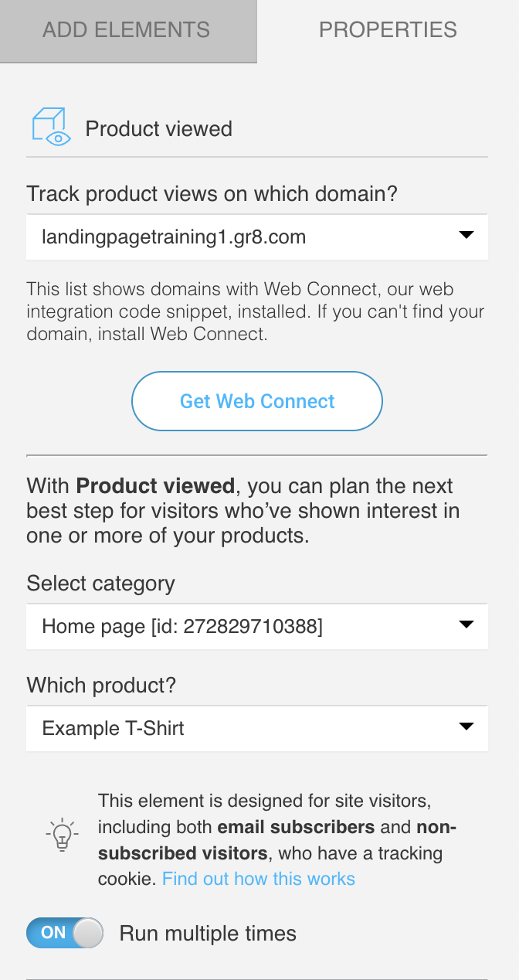Image resolution: width=519 pixels, height=980 pixels.
Task: Click the Get Web Connect button
Action: click(x=257, y=401)
